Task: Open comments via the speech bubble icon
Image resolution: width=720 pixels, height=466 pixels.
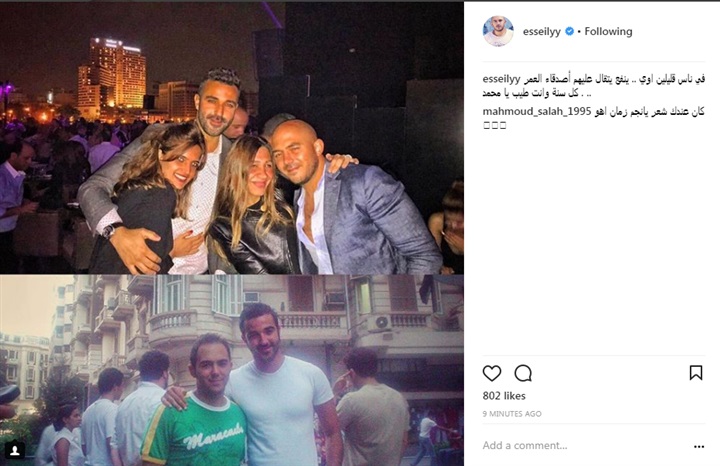Action: pos(523,373)
